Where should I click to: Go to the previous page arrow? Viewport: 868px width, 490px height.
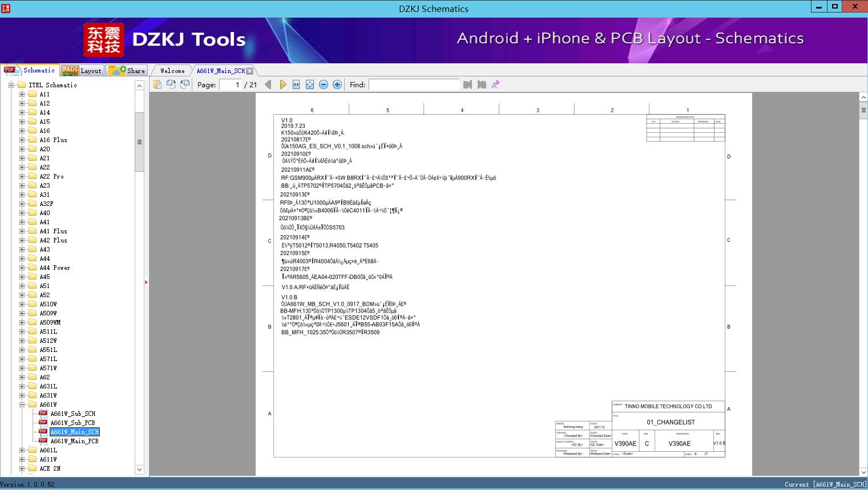pyautogui.click(x=268, y=84)
